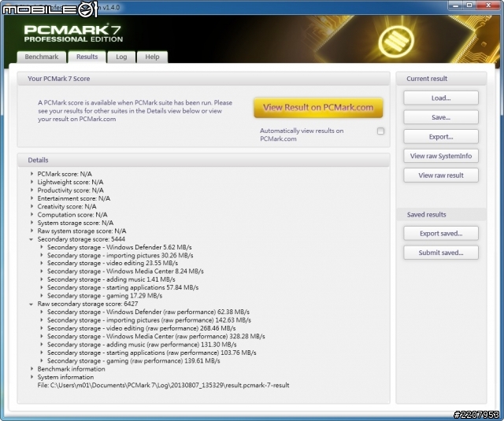Enable automatically view results on PCMark.com checkbox

pos(380,131)
